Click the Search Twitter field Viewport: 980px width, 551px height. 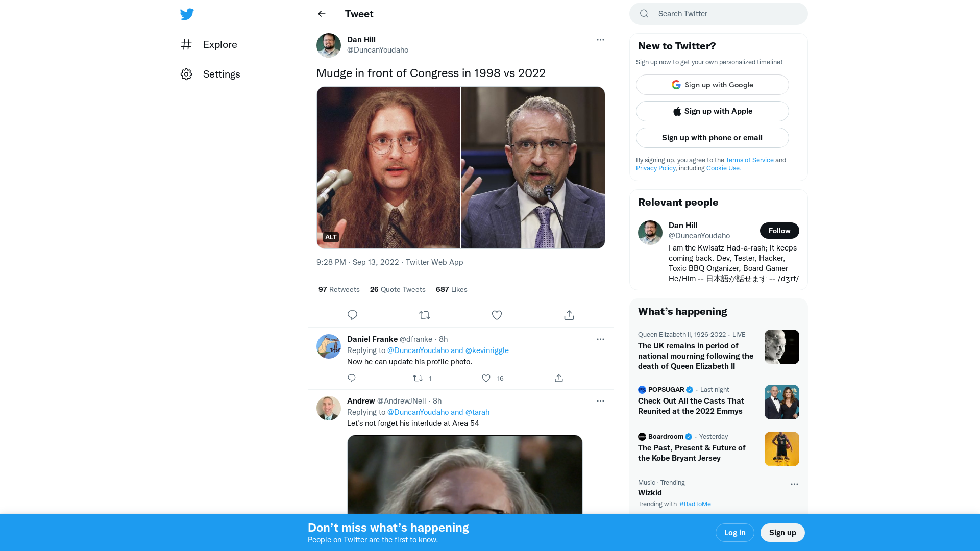tap(725, 14)
